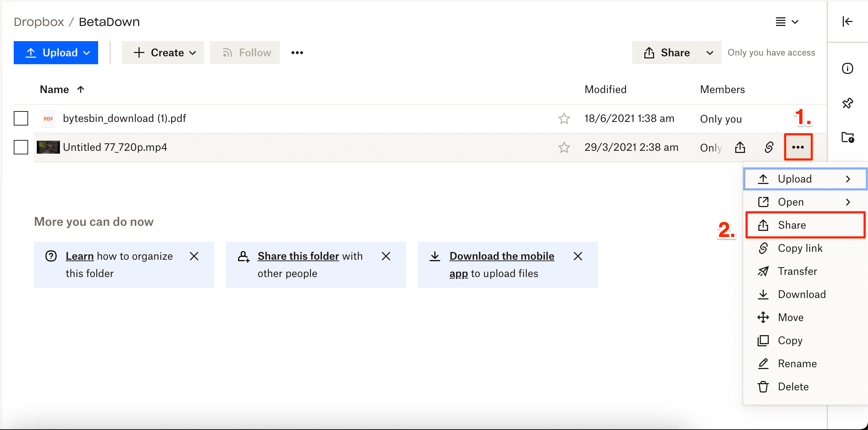Star the Untitled 77_720p.mp4 file

pos(564,148)
